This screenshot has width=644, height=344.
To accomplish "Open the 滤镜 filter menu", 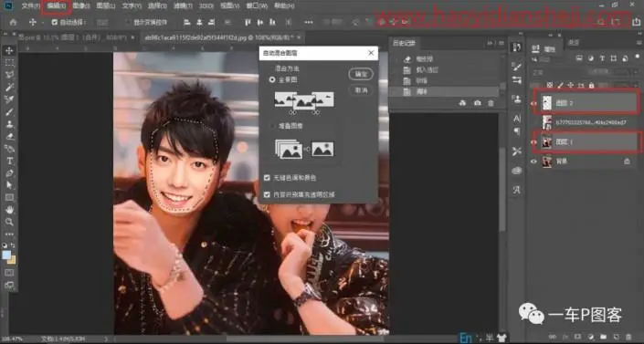I will [183, 6].
